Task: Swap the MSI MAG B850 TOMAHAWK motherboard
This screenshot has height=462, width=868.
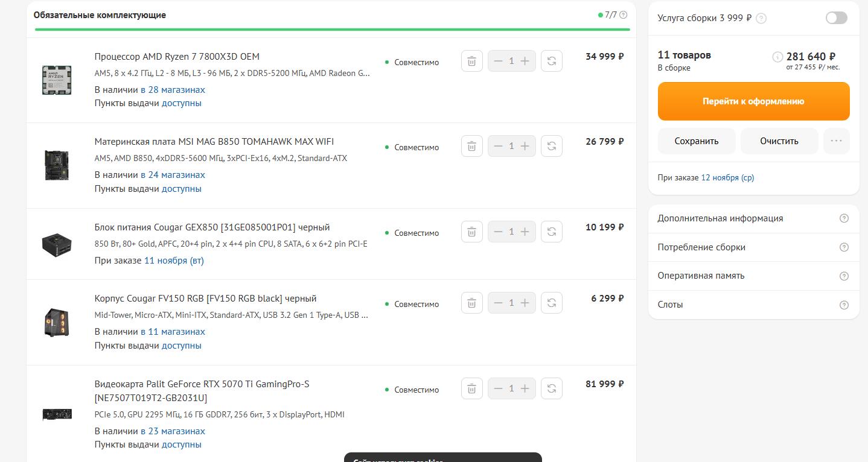Action: [x=552, y=146]
